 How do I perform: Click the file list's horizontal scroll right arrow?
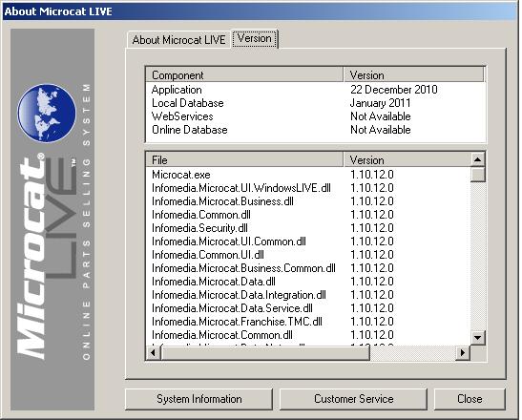pyautogui.click(x=463, y=352)
